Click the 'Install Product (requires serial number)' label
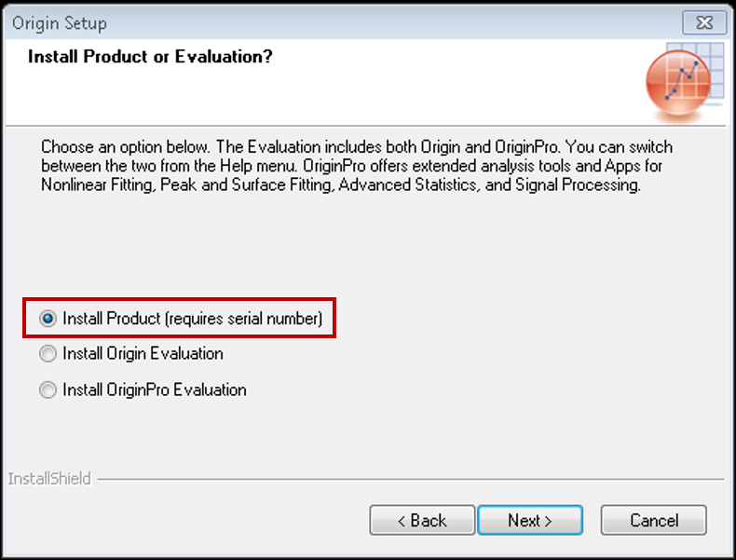Viewport: 736px width, 560px height. (193, 319)
